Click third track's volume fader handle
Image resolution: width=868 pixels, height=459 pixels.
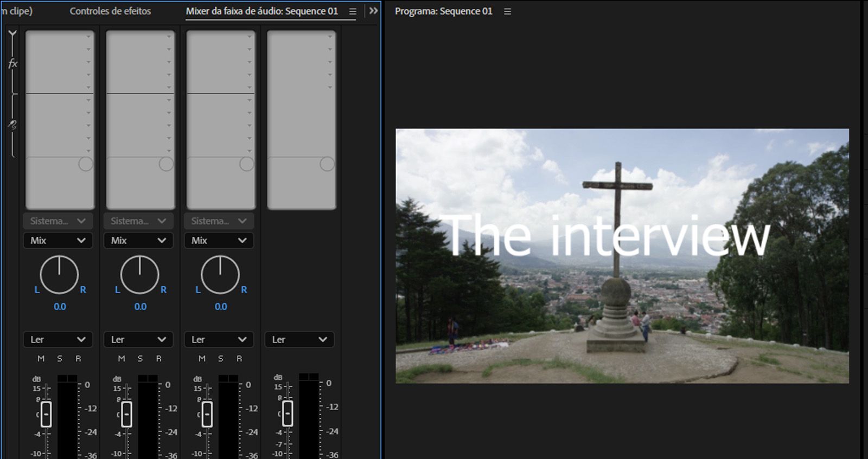pos(207,415)
